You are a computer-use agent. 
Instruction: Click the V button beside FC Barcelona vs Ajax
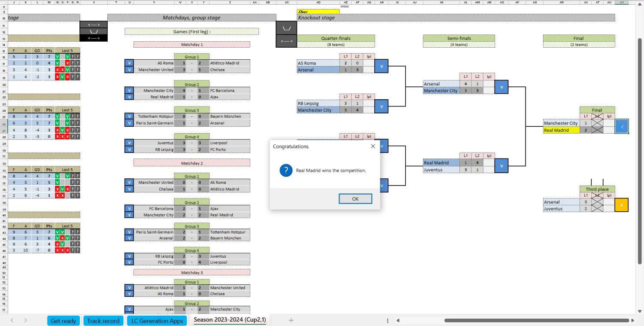pos(129,209)
